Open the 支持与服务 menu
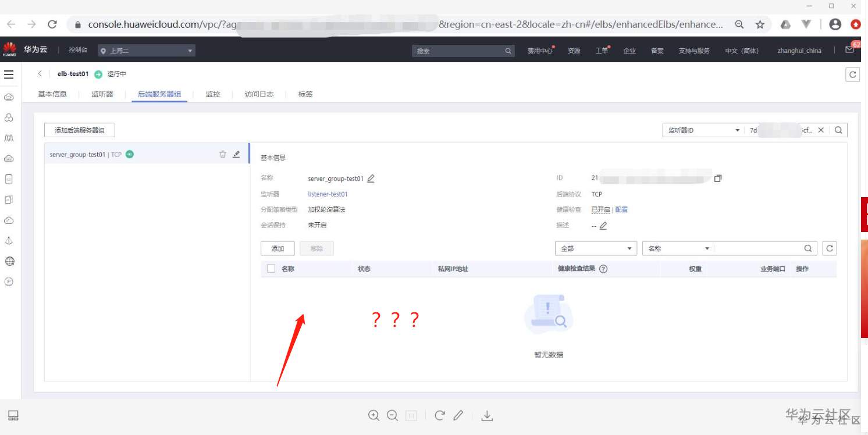The image size is (868, 435). pos(694,51)
